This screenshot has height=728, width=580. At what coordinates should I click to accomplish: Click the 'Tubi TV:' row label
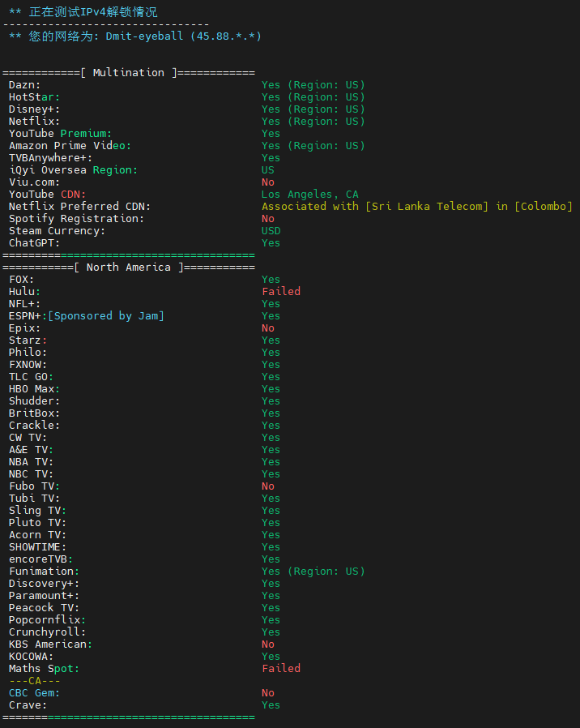34,499
